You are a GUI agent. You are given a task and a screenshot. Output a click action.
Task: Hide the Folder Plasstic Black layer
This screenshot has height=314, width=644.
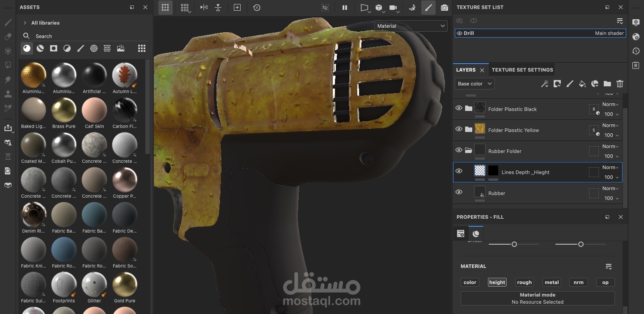459,108
